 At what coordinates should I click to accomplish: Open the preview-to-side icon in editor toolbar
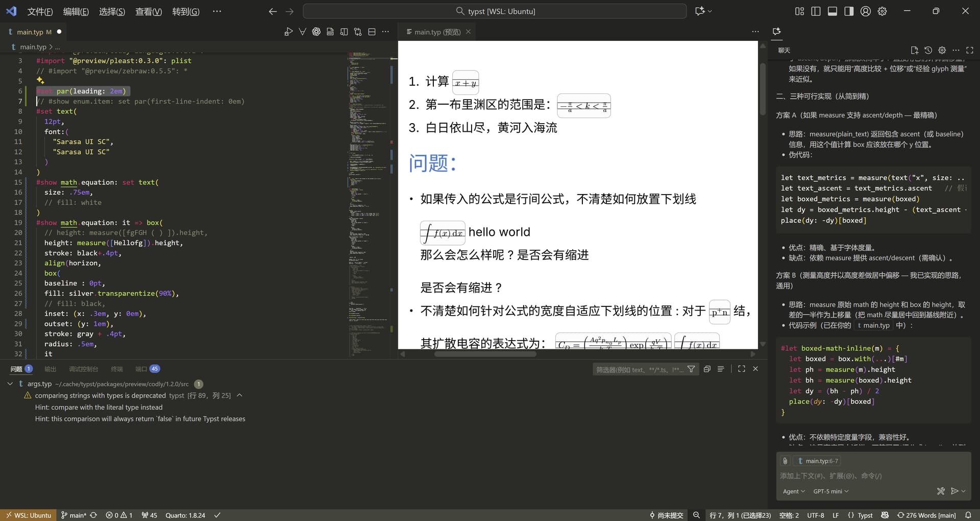(344, 32)
